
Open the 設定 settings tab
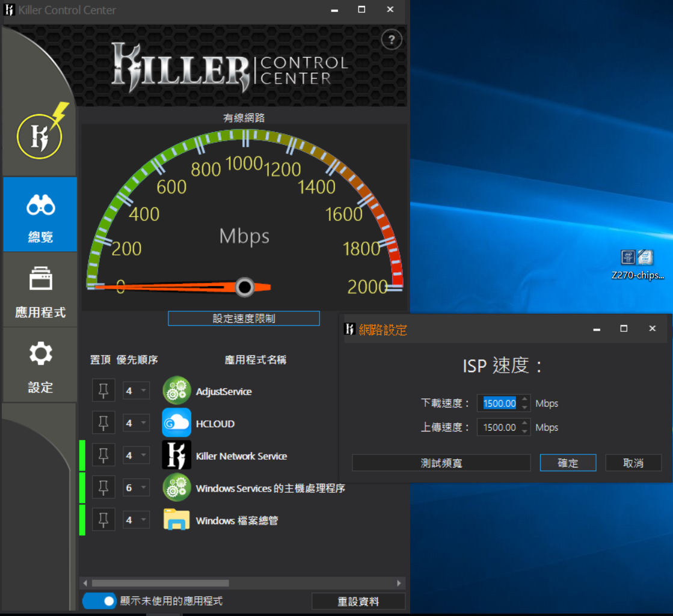coord(40,365)
